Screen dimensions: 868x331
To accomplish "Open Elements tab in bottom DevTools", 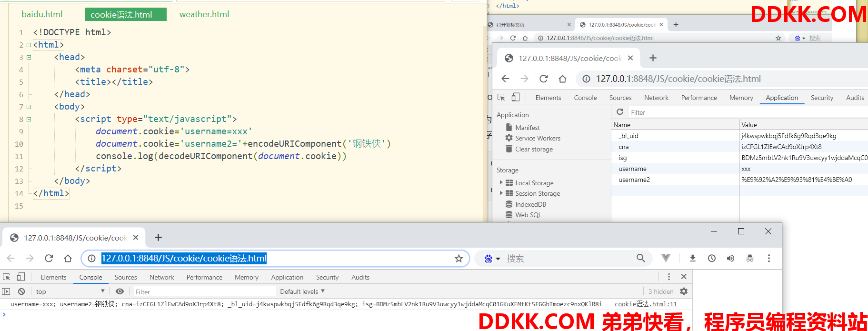I will 53,277.
